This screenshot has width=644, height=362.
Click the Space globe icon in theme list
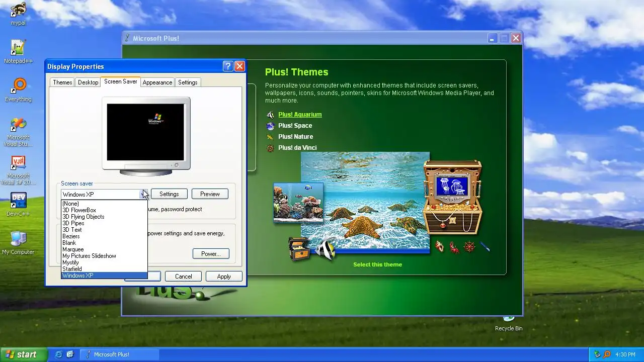tap(271, 126)
